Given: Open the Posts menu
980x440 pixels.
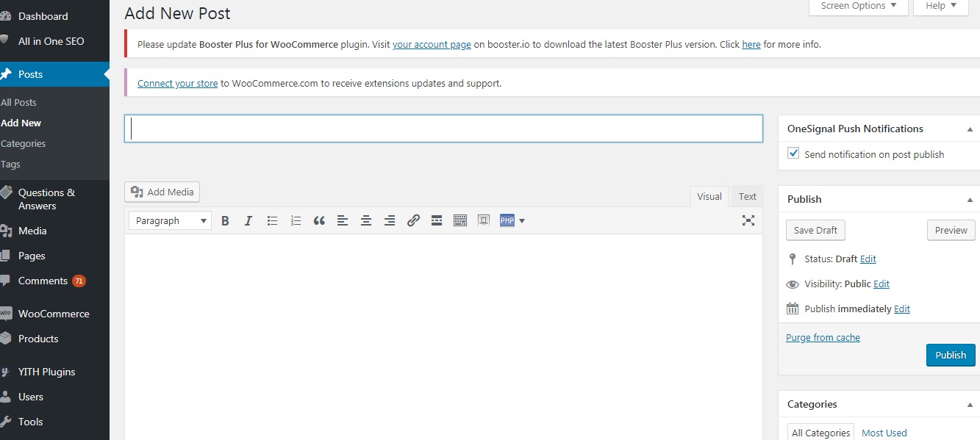Looking at the screenshot, I should [x=54, y=74].
